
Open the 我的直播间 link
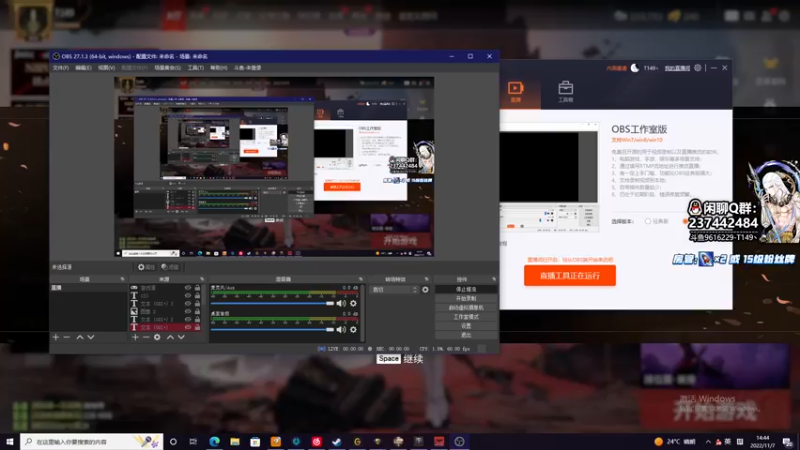(x=677, y=68)
